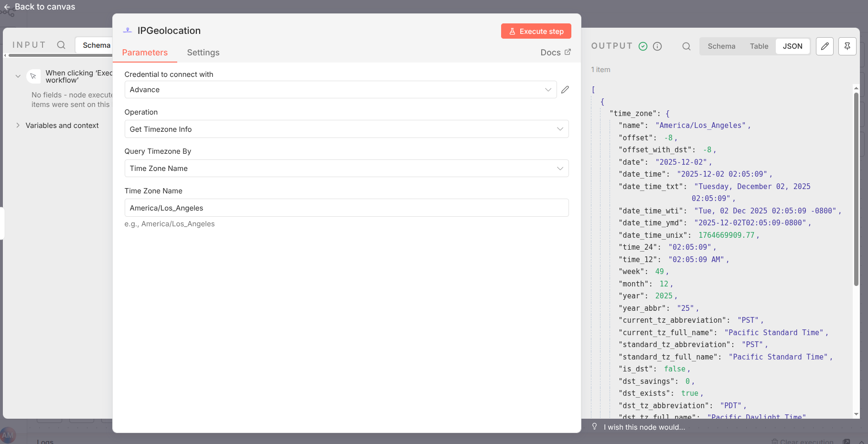Open the Docs link

[x=555, y=53]
